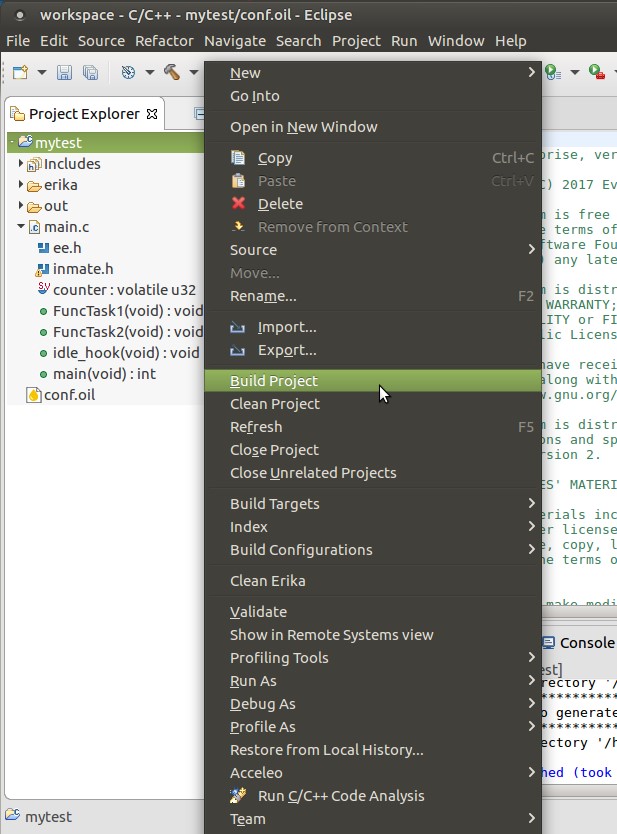
Task: Expand the Includes tree node
Action: [21, 163]
